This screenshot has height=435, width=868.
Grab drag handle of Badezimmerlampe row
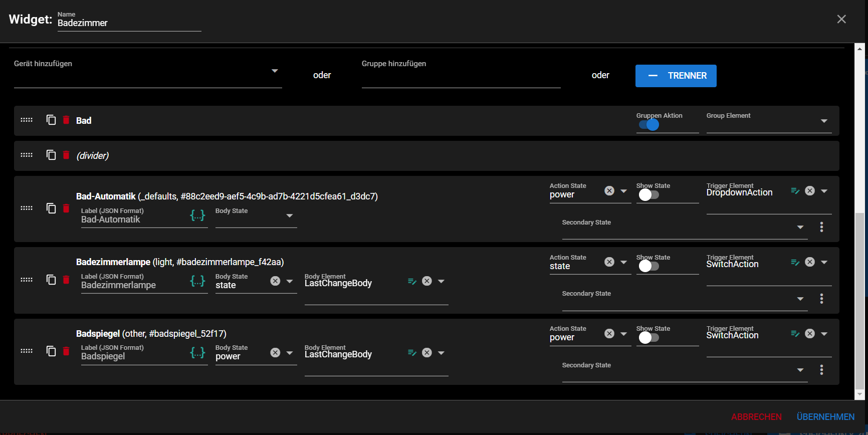pyautogui.click(x=27, y=280)
